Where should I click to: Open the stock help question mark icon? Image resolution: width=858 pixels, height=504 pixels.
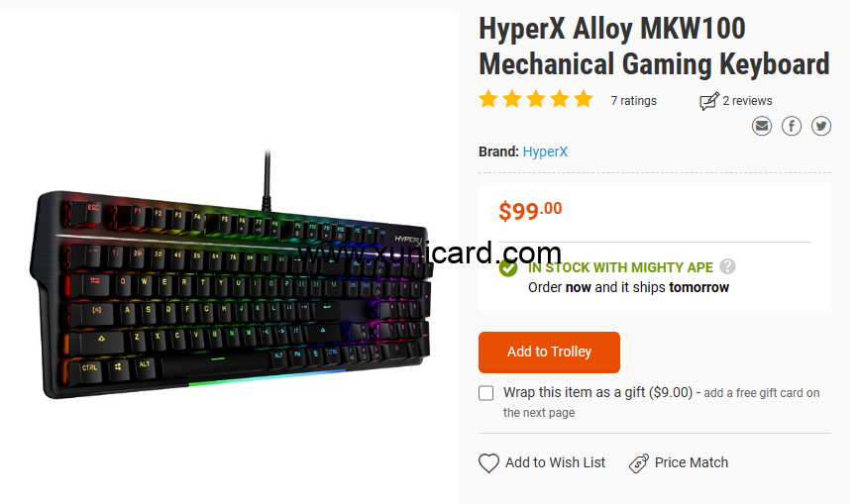[727, 266]
